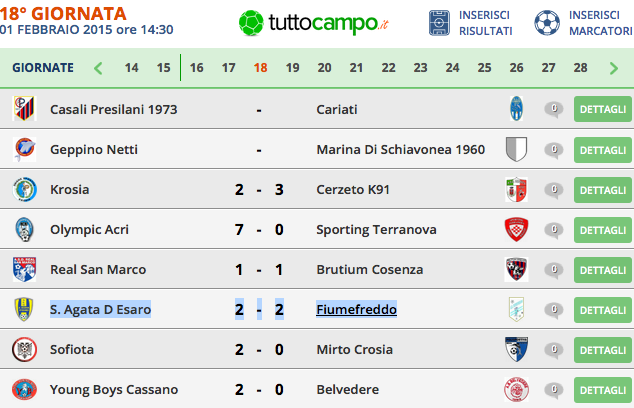Viewport: 634px width, 408px height.
Task: Switch to giornata 17
Action: coord(228,68)
